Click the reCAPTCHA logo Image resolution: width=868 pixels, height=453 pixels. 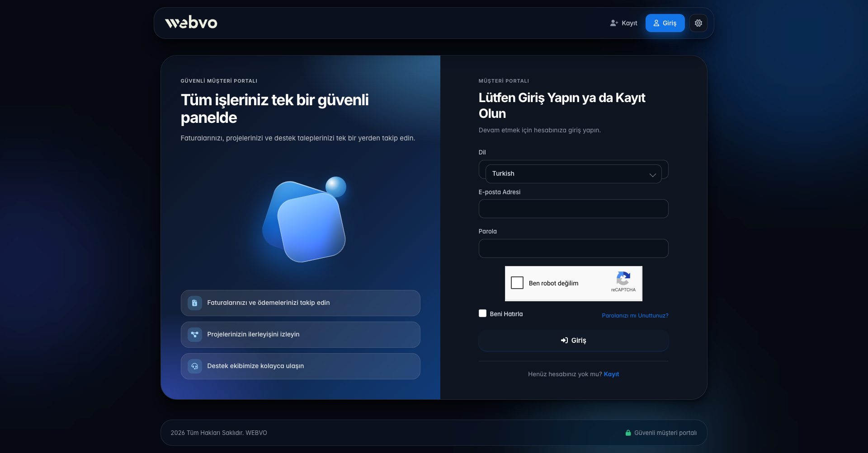tap(623, 278)
